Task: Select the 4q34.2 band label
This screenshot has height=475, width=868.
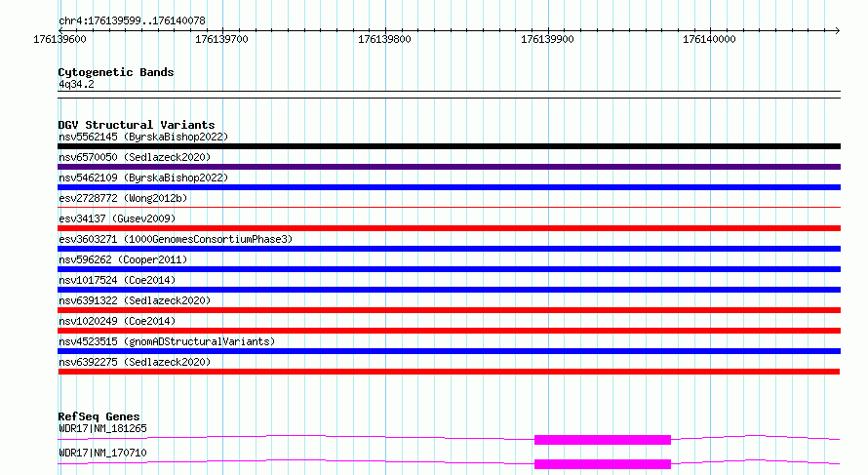Action: 76,85
